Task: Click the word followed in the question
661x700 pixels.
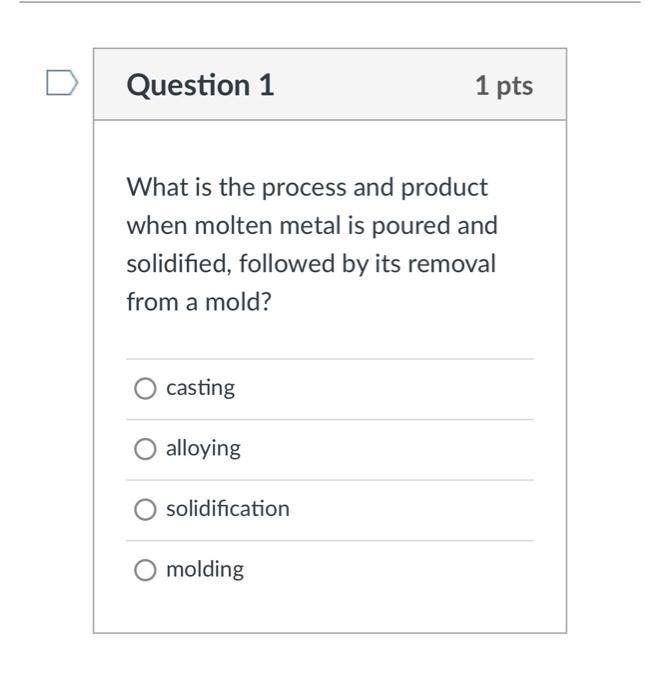Action: click(287, 264)
